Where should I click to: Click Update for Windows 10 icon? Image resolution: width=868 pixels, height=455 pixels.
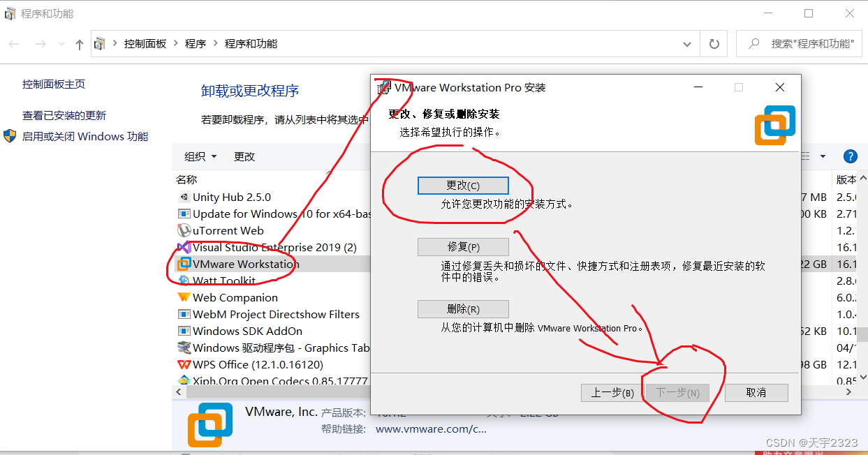click(184, 214)
